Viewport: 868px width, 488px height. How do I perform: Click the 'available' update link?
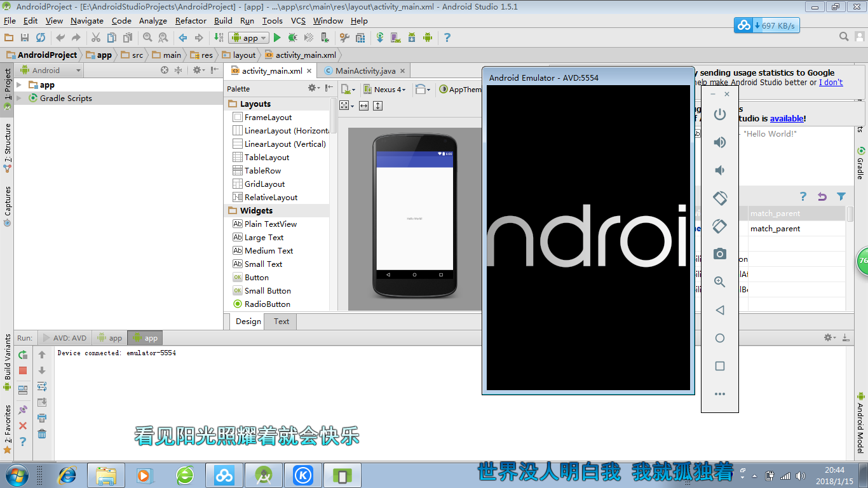coord(787,118)
